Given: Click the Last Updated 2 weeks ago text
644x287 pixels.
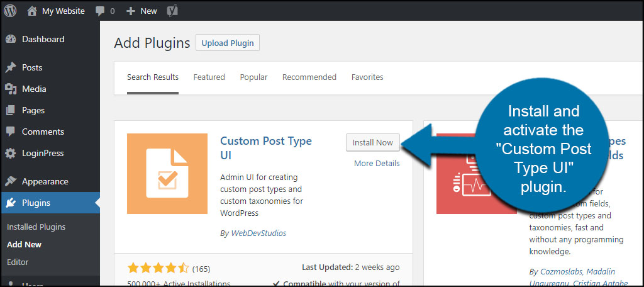Looking at the screenshot, I should pyautogui.click(x=351, y=267).
